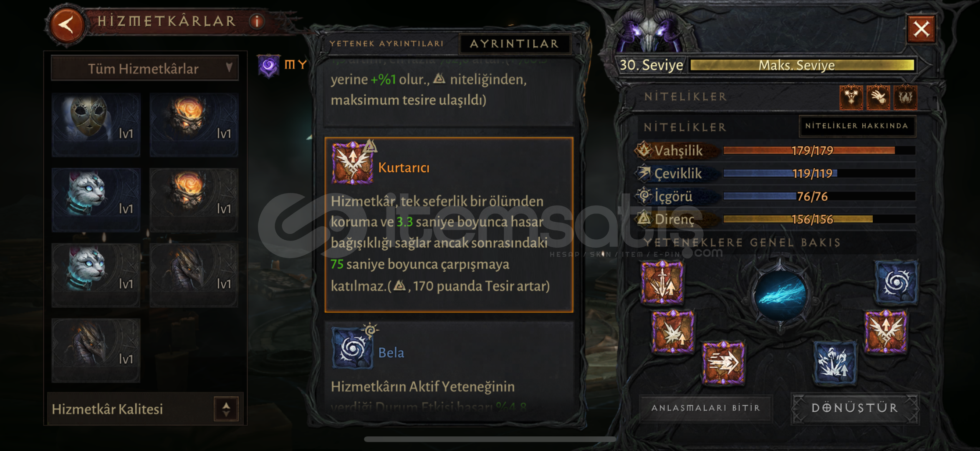Click the Nitelikler Hakkında button
Screen dimensions: 980x451
click(x=857, y=126)
